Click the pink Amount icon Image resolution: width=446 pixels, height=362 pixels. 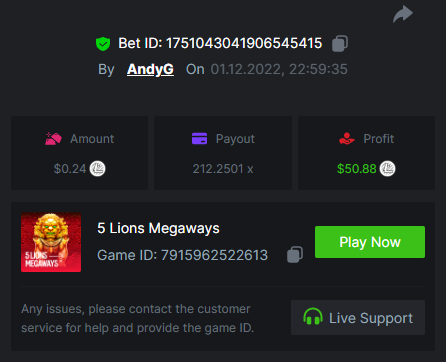[x=53, y=139]
